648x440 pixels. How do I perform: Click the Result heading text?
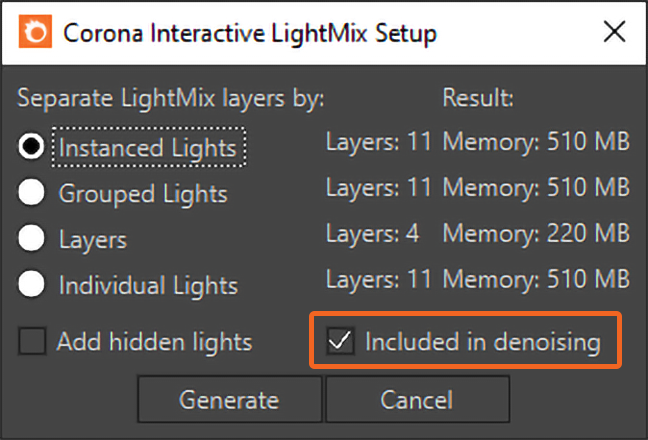pos(478,98)
